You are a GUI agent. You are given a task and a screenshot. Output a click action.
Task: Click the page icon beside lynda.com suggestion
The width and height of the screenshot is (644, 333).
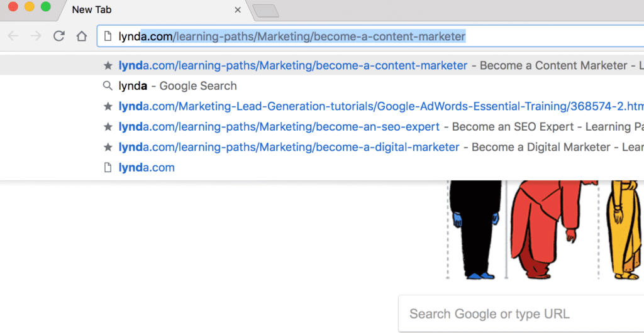[x=108, y=168]
